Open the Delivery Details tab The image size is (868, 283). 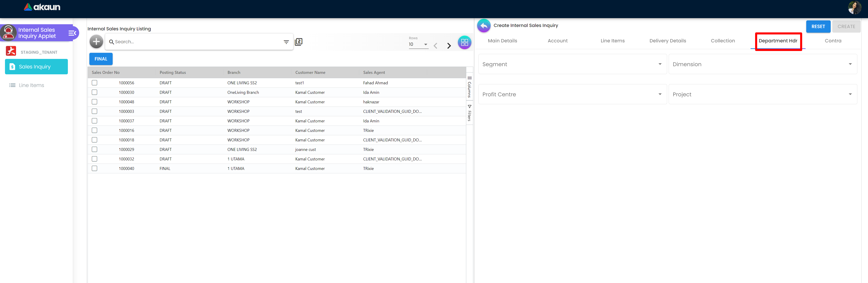[x=668, y=41]
